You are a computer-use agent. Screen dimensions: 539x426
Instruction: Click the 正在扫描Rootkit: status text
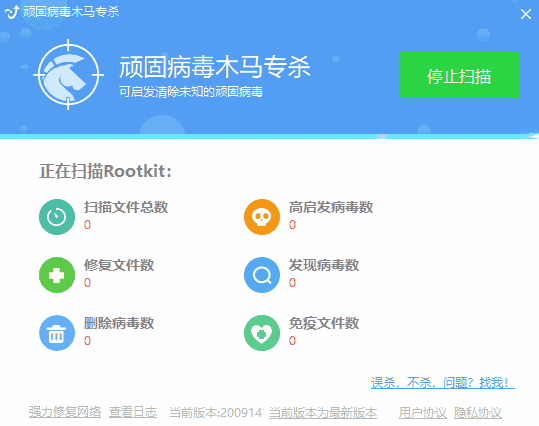pos(105,171)
